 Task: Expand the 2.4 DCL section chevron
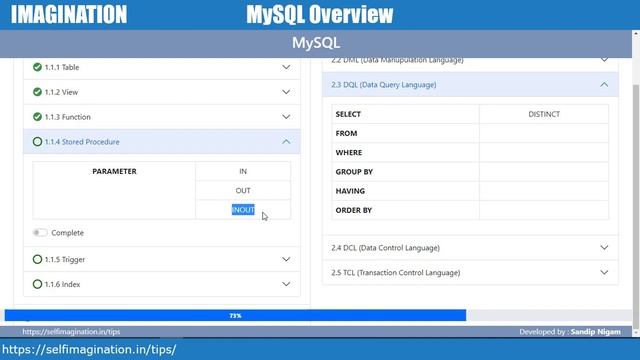(604, 248)
